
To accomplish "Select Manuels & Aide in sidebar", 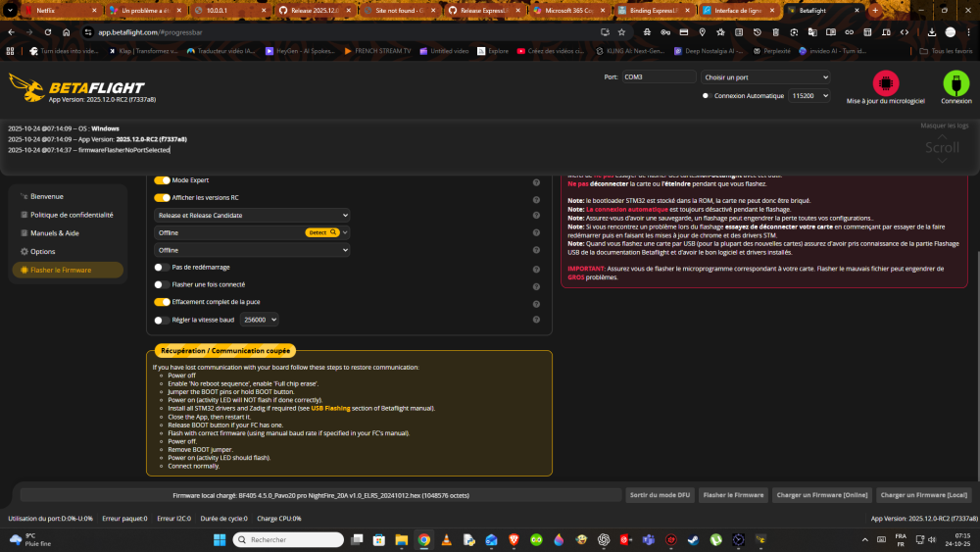I will pos(54,233).
